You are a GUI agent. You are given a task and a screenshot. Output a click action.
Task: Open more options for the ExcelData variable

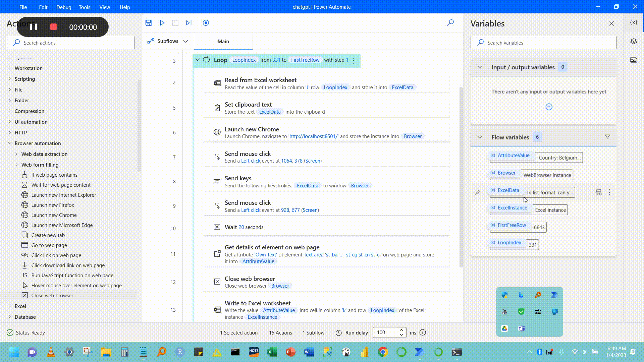pos(609,192)
